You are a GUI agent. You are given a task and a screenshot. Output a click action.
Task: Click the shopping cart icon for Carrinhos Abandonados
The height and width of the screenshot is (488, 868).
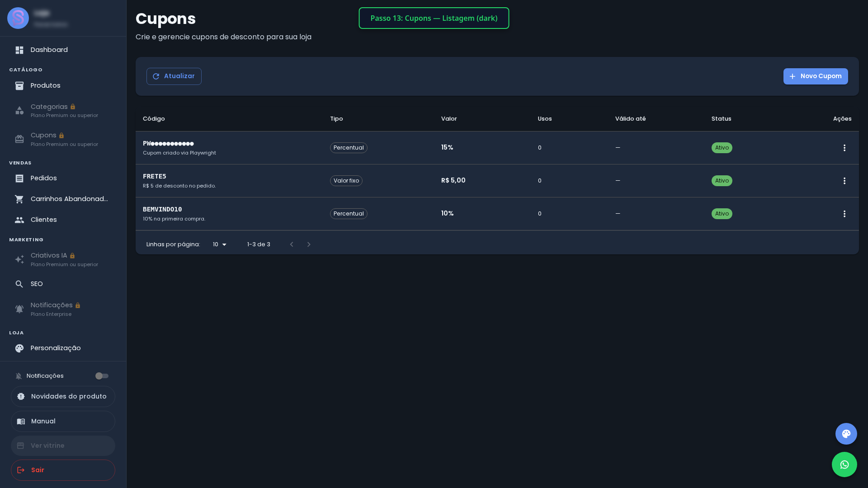19,199
